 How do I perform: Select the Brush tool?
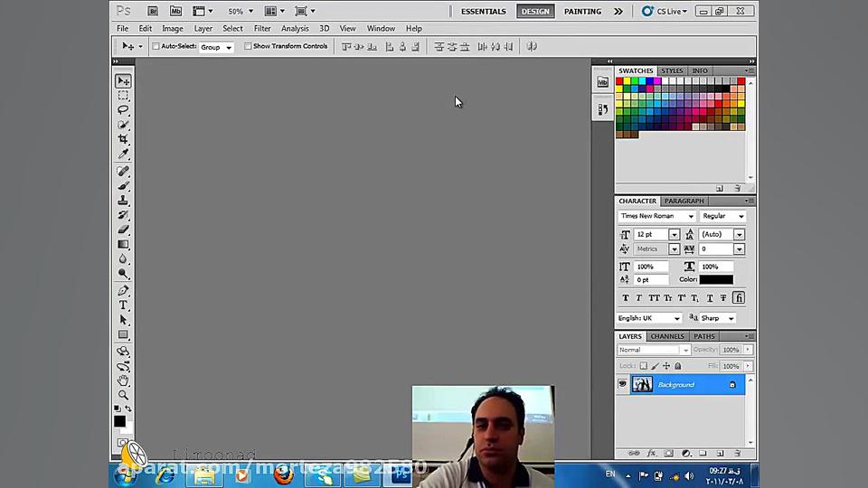point(123,185)
